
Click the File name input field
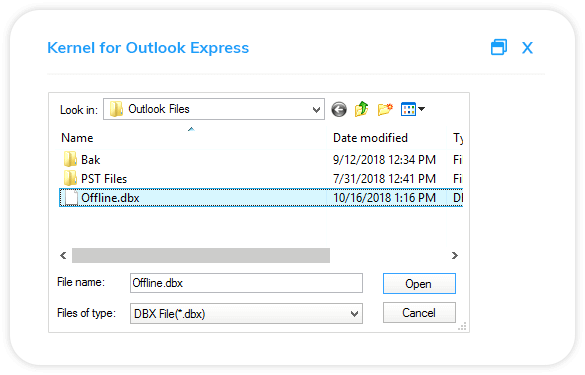click(246, 283)
